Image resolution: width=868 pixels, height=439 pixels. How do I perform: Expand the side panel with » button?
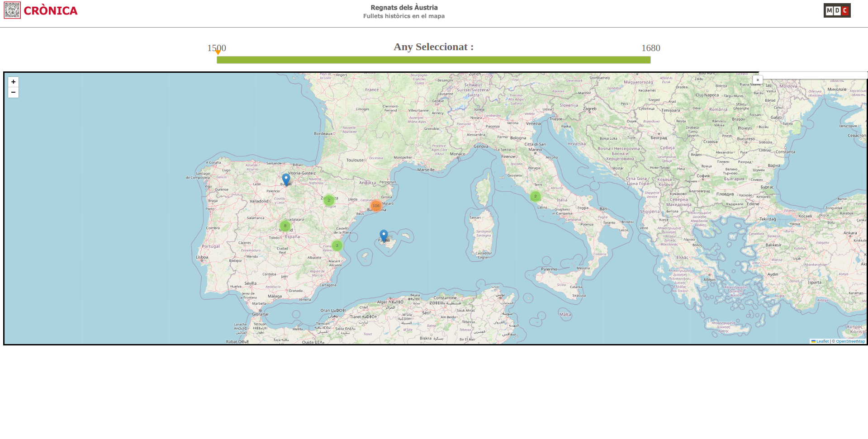pyautogui.click(x=758, y=80)
